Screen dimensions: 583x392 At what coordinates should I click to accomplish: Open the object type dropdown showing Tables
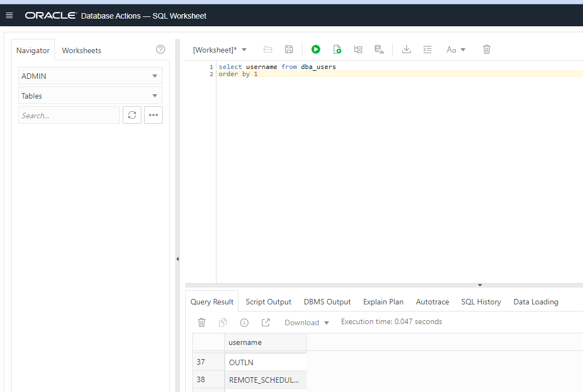point(90,95)
